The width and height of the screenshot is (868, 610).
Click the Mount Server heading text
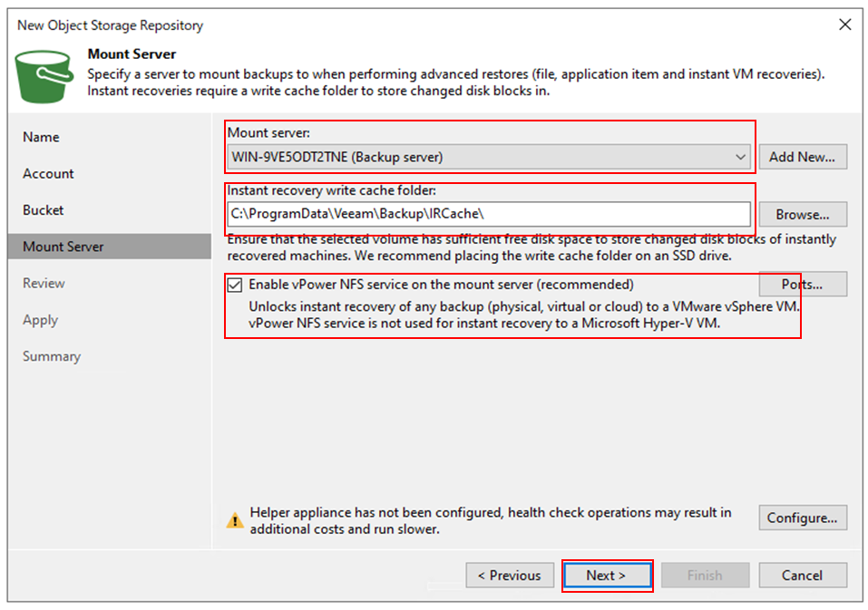[132, 54]
